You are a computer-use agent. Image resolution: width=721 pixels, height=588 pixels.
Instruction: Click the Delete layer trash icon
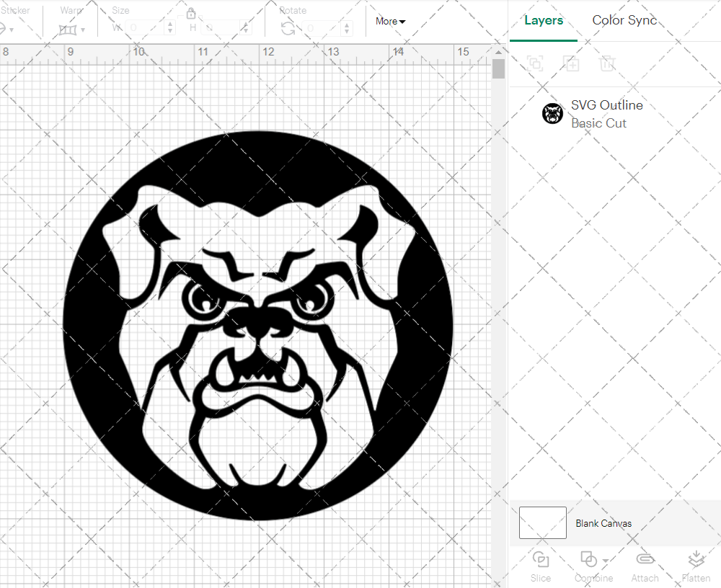pos(608,63)
